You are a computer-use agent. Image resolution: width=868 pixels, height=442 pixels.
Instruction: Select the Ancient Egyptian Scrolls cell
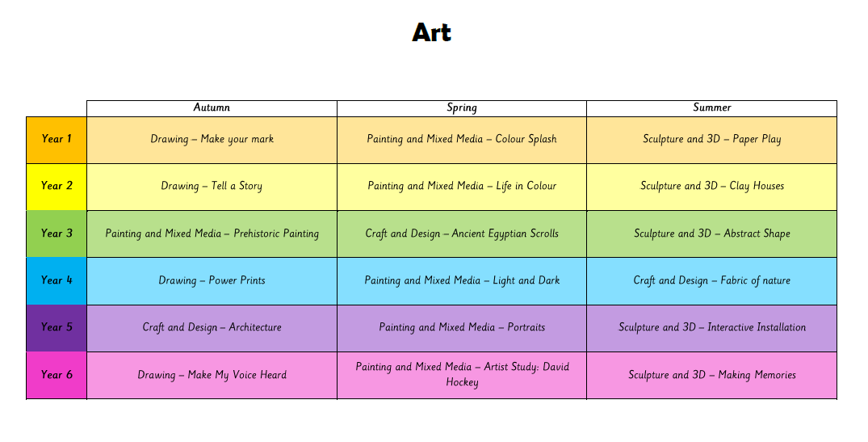point(462,234)
